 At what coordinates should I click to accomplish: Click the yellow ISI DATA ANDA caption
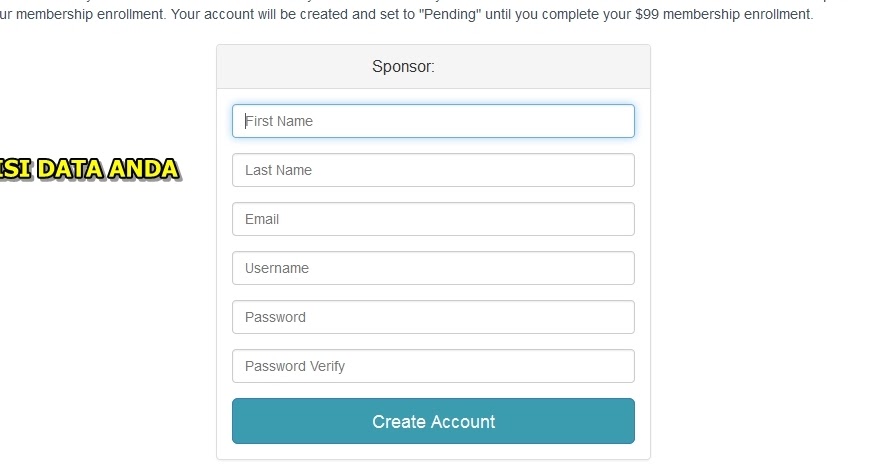pos(89,169)
